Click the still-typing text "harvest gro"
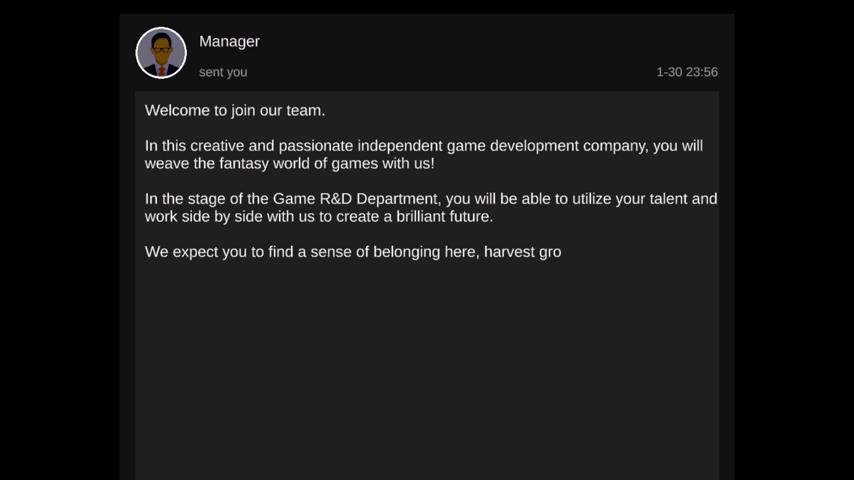854x480 pixels. click(522, 252)
